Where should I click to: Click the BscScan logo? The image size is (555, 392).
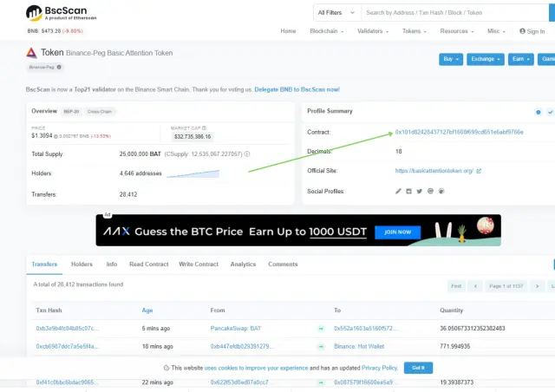61,13
